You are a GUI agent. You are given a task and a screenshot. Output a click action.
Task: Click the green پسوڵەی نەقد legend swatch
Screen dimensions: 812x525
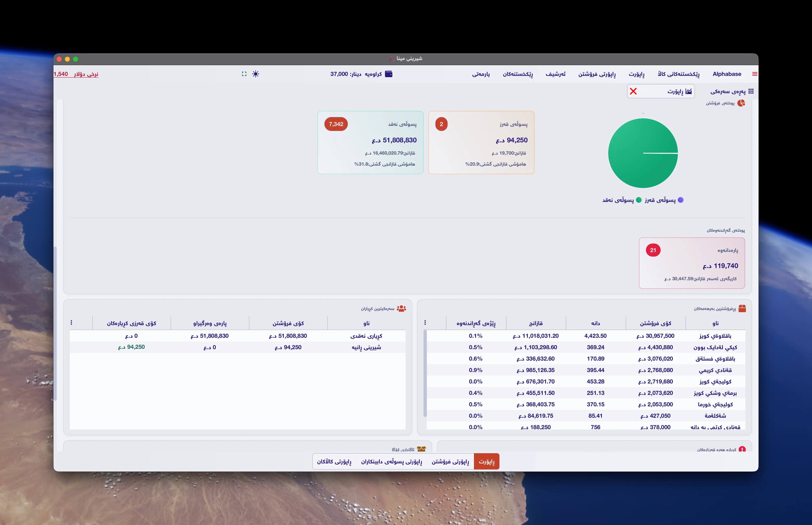[x=639, y=200]
